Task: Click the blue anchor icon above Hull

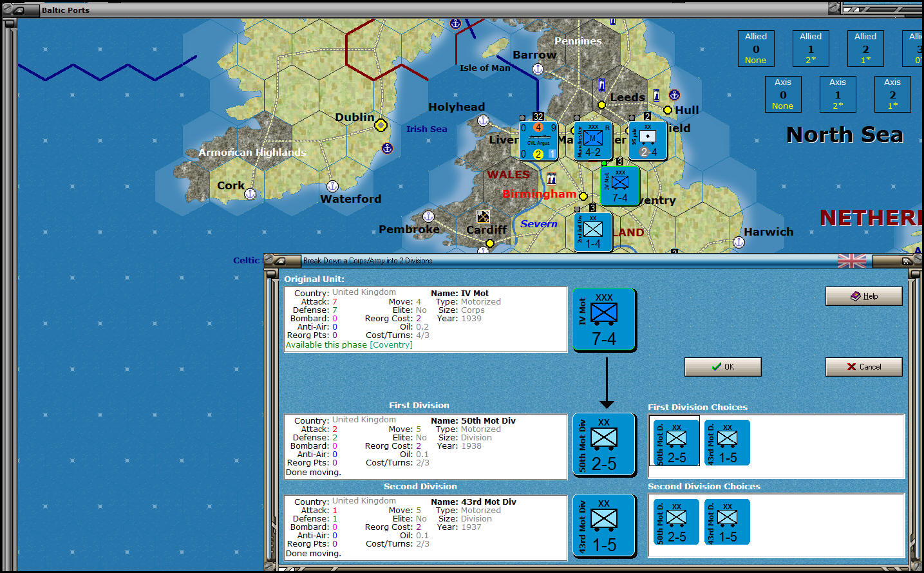Action: (674, 95)
